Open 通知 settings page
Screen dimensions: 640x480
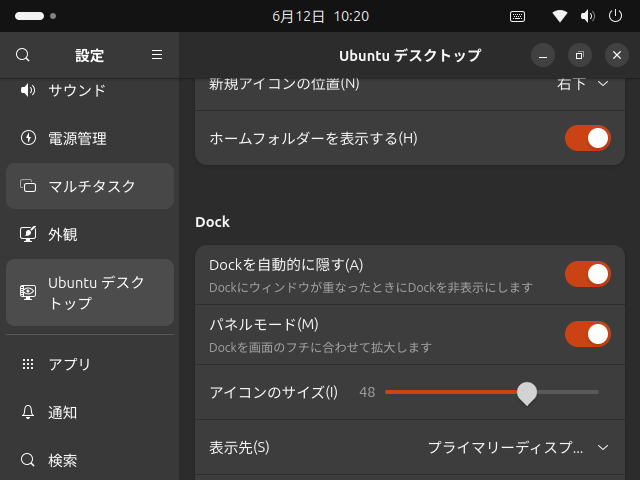coord(90,412)
